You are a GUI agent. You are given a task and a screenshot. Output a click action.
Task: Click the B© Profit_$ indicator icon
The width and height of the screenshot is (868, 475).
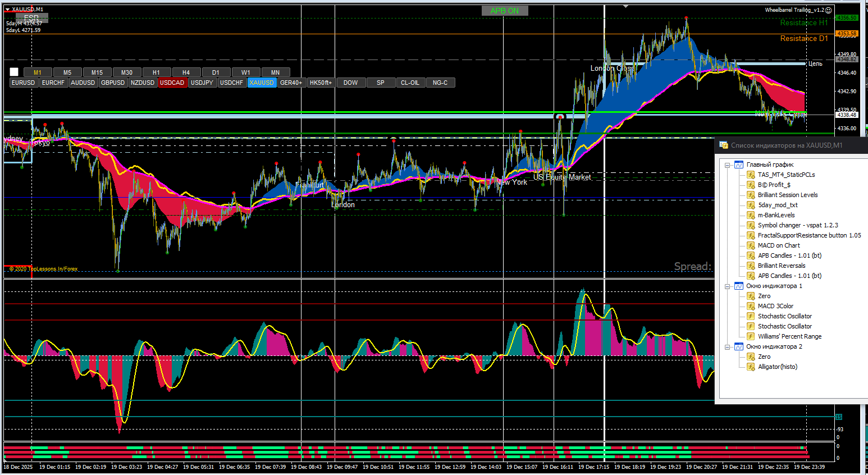click(x=751, y=185)
